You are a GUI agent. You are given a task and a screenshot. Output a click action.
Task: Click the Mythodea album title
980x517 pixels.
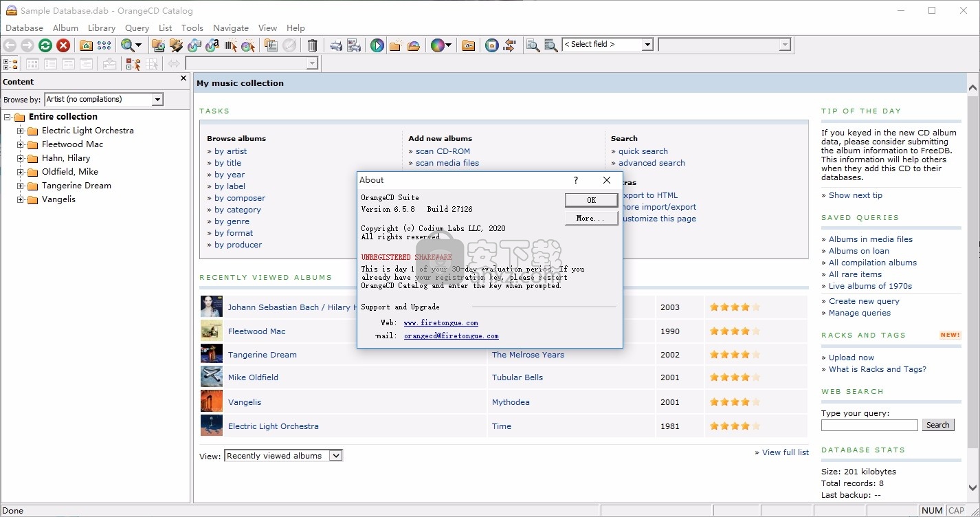pos(511,402)
